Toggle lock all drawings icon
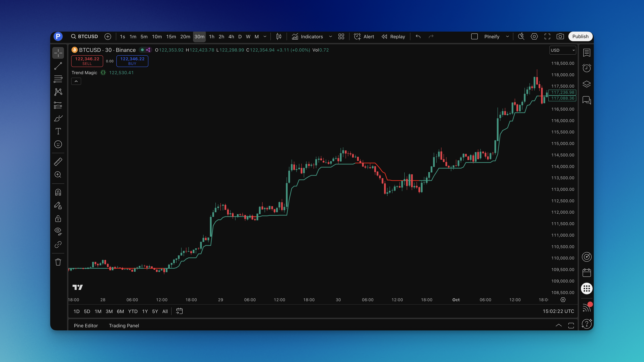Screen dimensions: 644x362 tap(58, 219)
